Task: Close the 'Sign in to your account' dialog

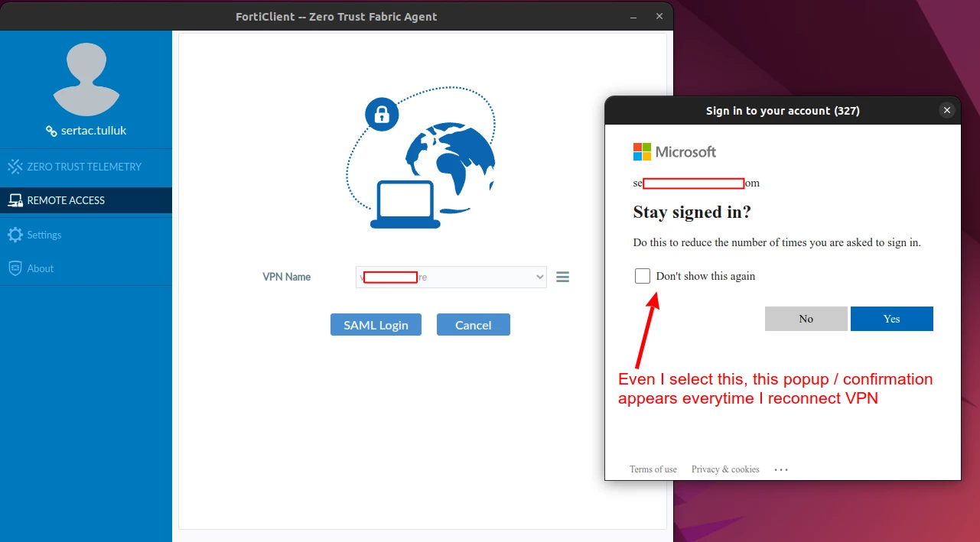Action: tap(947, 111)
